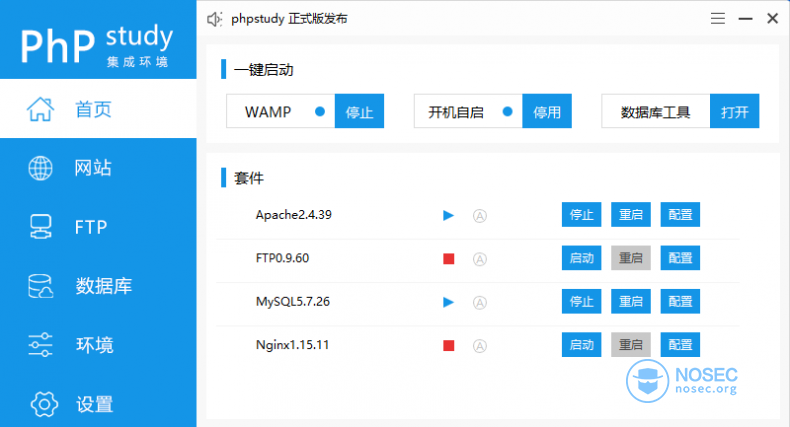
Task: Toggle FTP0.9.60 auto-start circle A icon
Action: 480,259
